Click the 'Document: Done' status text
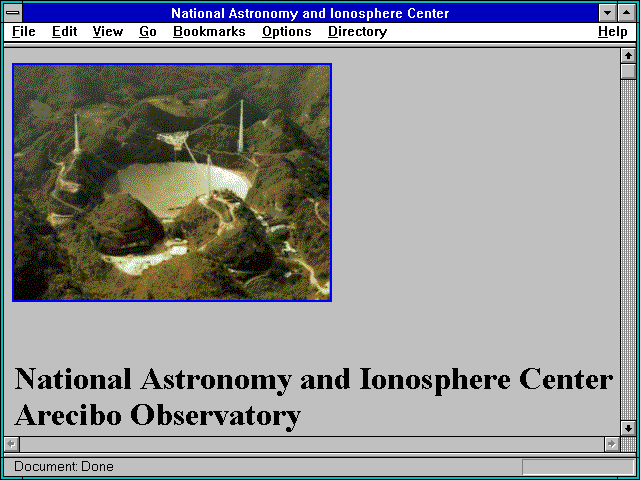640x480 pixels. coord(64,467)
